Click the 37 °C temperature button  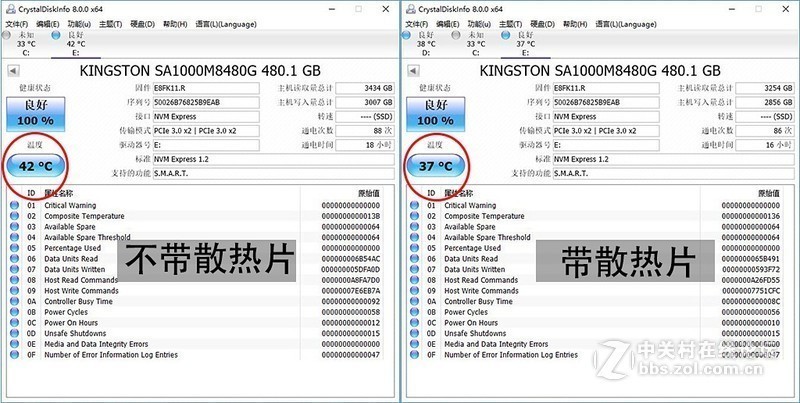[x=436, y=166]
